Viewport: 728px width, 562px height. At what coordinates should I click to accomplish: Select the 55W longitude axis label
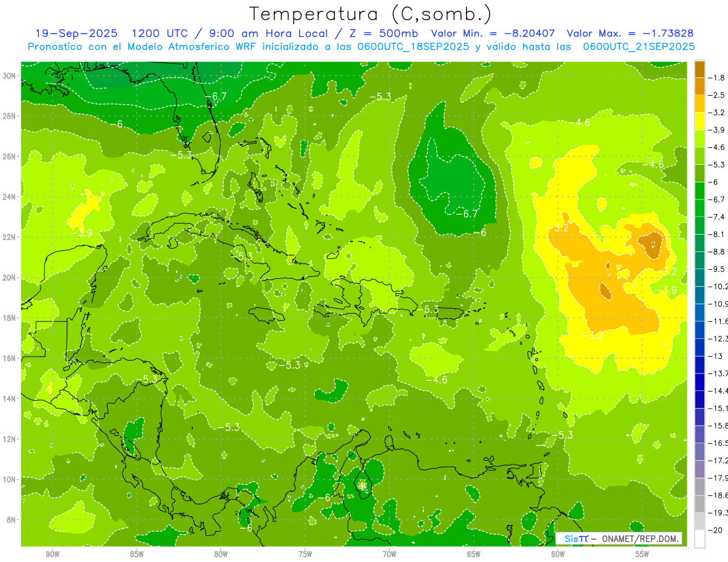pyautogui.click(x=642, y=554)
